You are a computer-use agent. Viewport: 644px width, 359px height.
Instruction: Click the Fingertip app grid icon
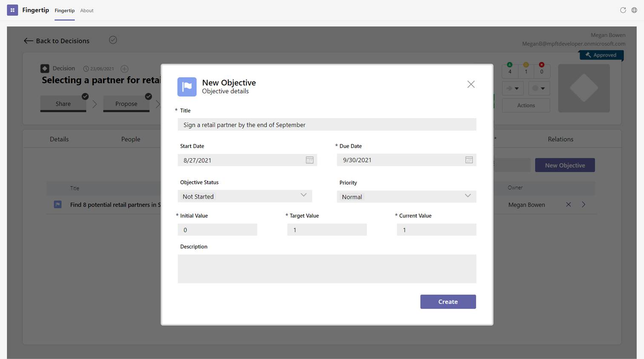coord(12,10)
